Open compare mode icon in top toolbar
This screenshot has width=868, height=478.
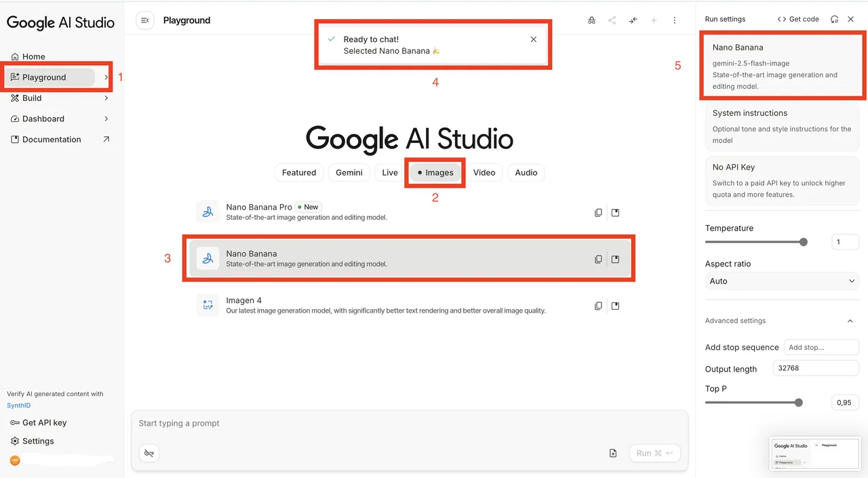coord(633,20)
